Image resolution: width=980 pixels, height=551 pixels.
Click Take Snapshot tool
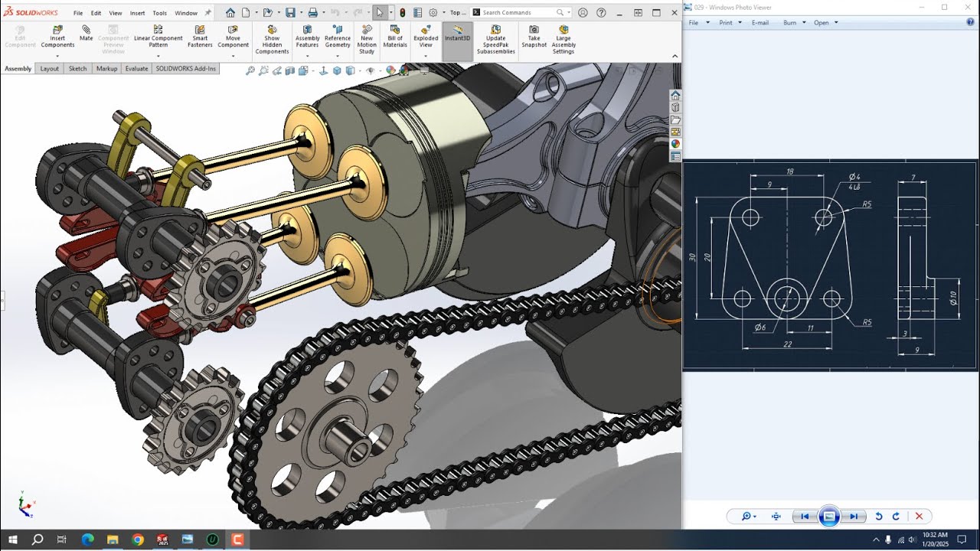tap(534, 37)
